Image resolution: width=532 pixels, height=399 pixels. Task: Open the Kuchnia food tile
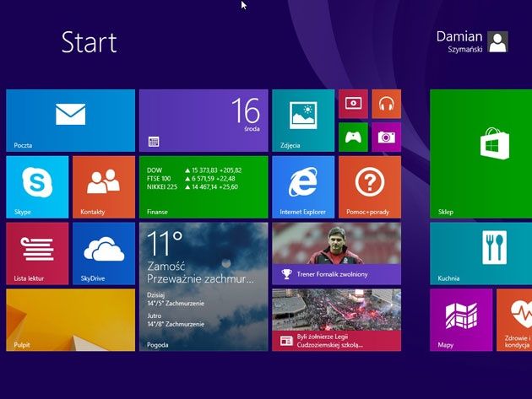point(480,253)
